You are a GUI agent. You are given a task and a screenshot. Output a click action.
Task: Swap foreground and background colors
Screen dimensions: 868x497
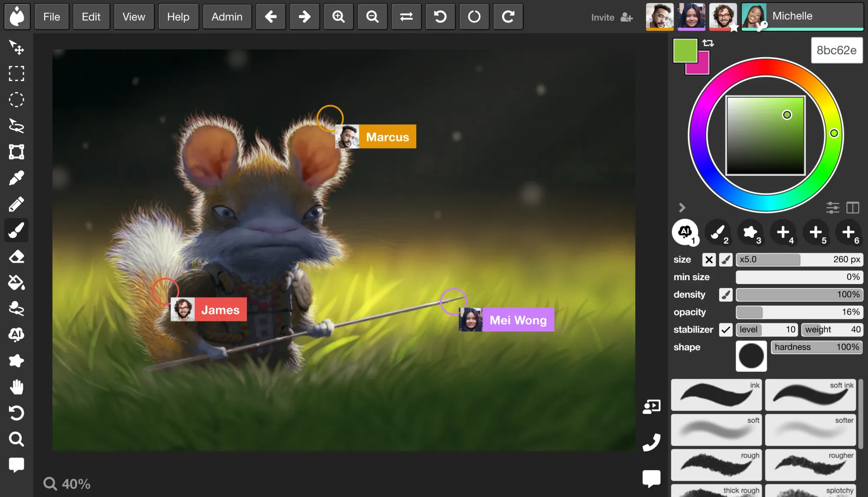[x=708, y=43]
